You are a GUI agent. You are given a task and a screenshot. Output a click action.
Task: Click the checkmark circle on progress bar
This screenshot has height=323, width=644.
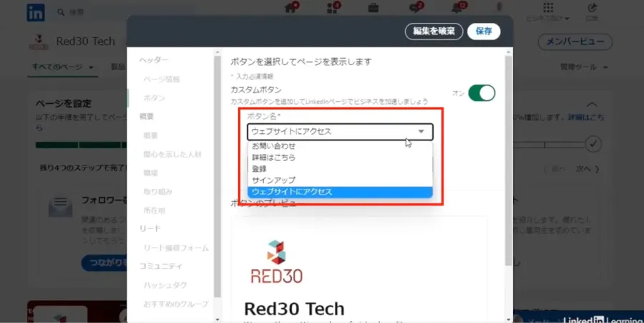[593, 144]
